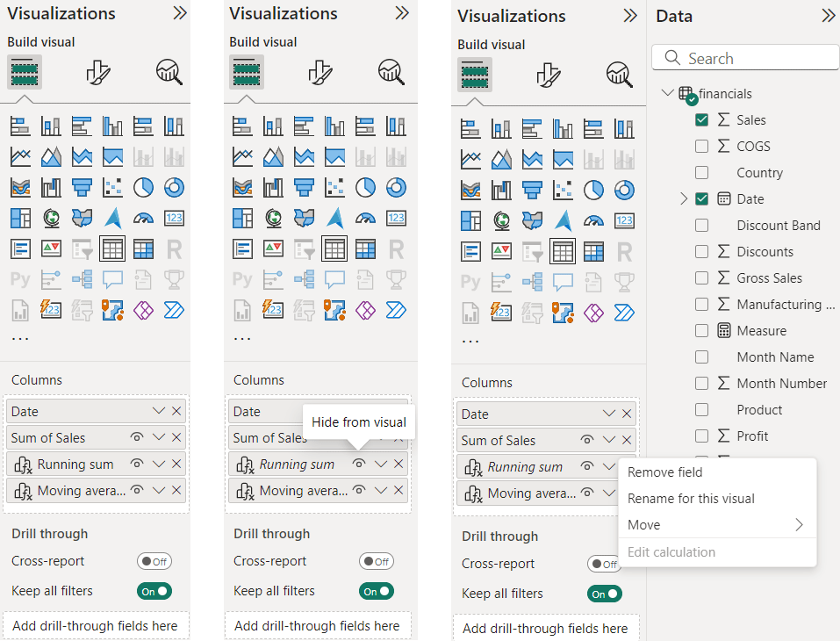Select KPI visual in pane beside Data

(501, 251)
